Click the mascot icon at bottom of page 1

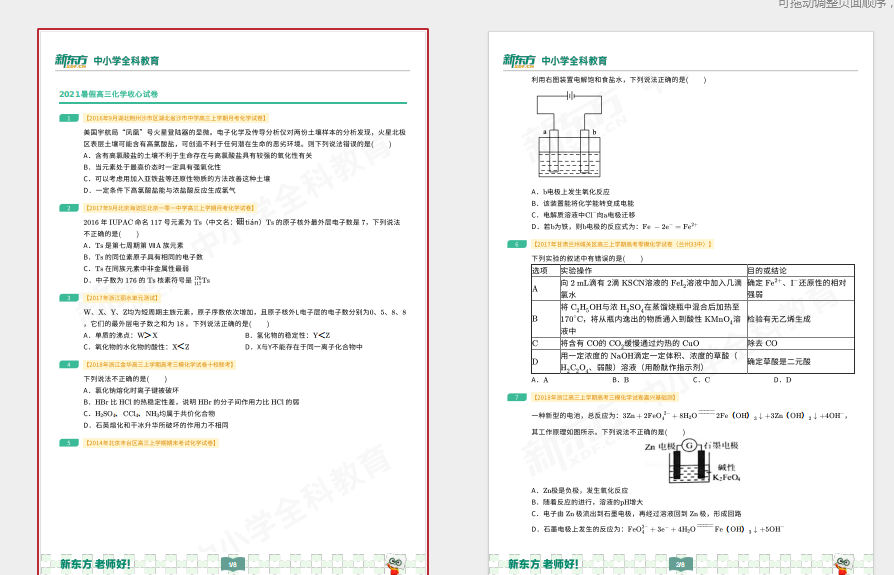[x=396, y=564]
